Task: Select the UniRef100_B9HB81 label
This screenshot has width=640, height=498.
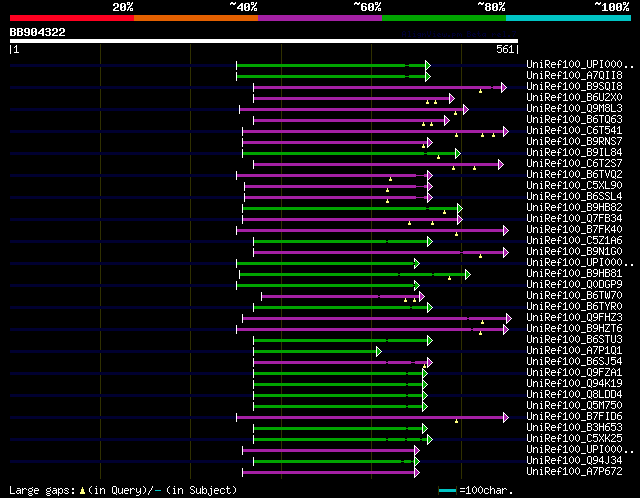Action: 574,274
